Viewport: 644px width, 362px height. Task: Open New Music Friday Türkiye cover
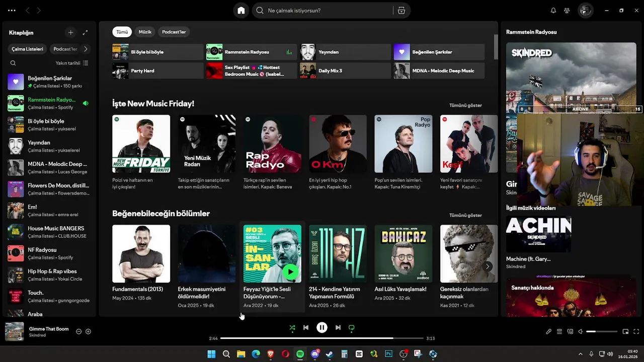pos(141,144)
